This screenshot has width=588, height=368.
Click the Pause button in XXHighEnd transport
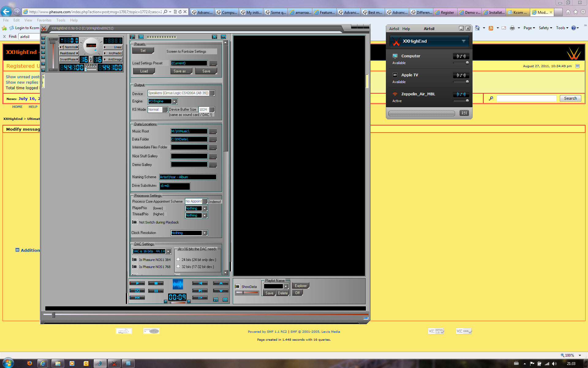tap(156, 291)
